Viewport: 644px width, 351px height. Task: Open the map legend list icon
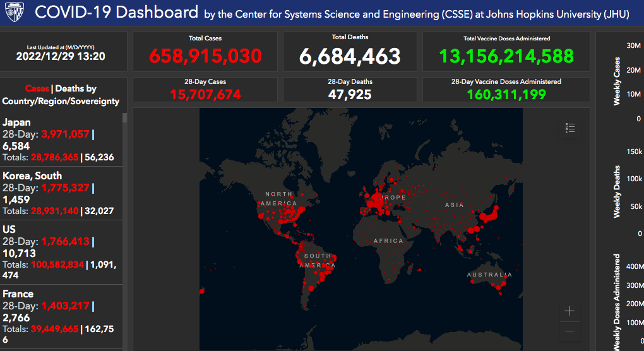pyautogui.click(x=569, y=128)
